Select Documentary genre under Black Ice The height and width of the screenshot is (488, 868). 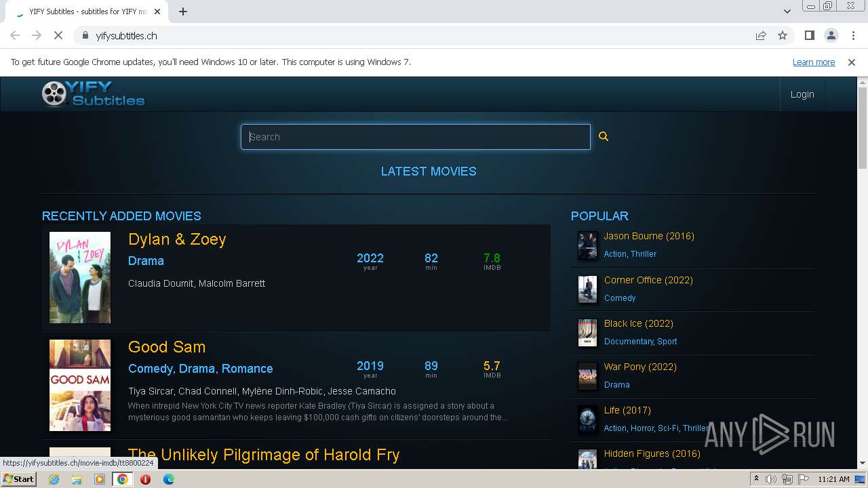point(629,342)
